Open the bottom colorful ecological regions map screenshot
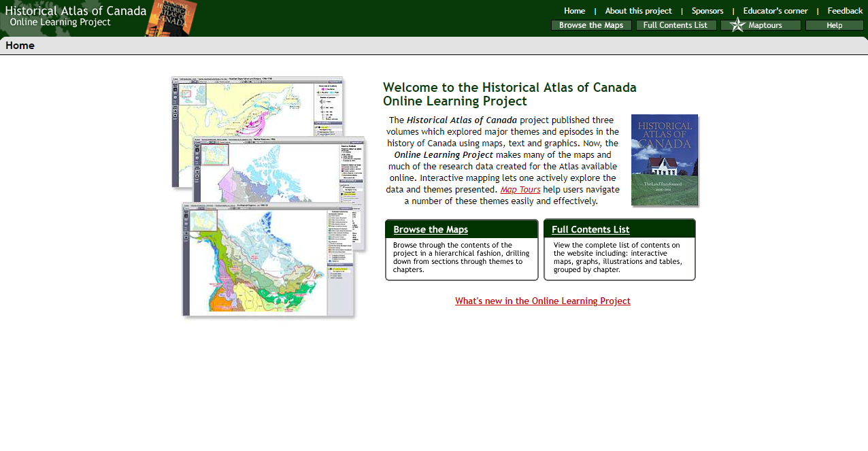 (x=269, y=262)
